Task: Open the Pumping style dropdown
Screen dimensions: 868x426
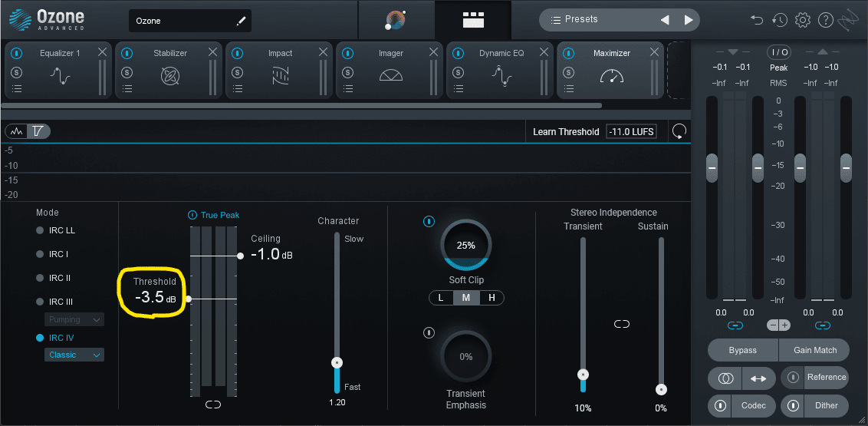Action: click(74, 319)
